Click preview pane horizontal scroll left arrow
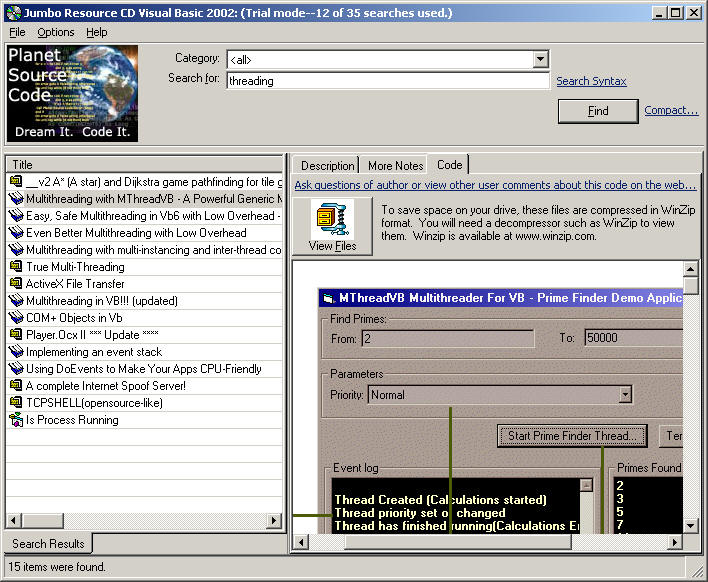Viewport: 708px width, 582px height. click(301, 542)
